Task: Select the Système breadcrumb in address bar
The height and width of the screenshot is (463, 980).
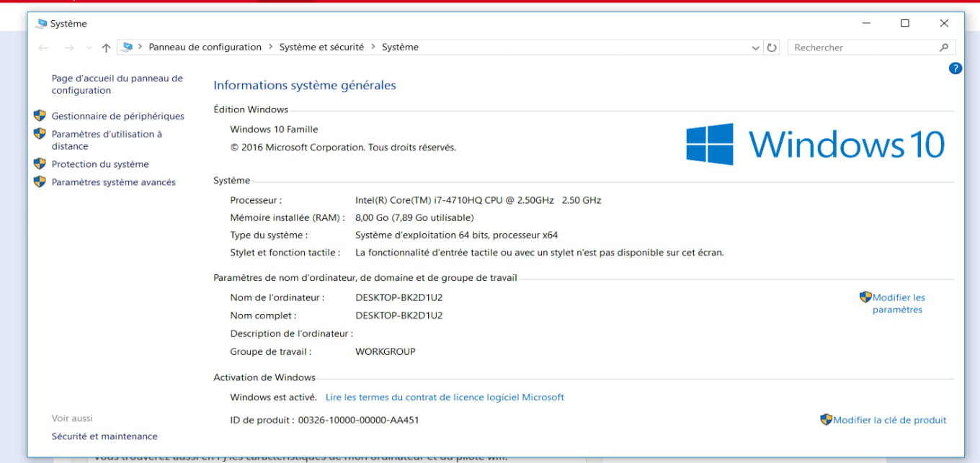Action: click(x=400, y=47)
